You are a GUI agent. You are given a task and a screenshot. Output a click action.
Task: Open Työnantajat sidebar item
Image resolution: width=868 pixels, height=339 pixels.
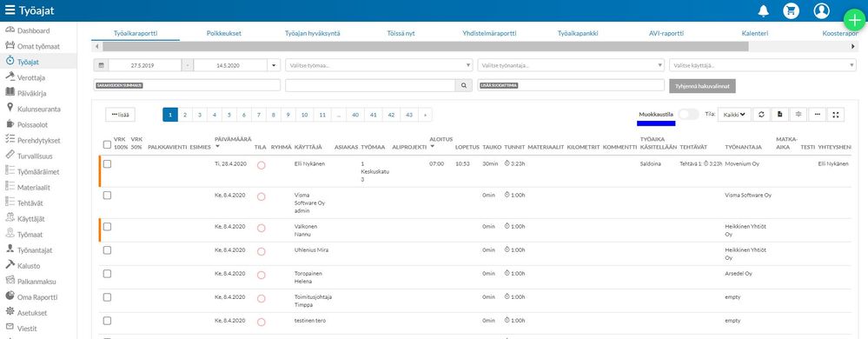(x=35, y=249)
